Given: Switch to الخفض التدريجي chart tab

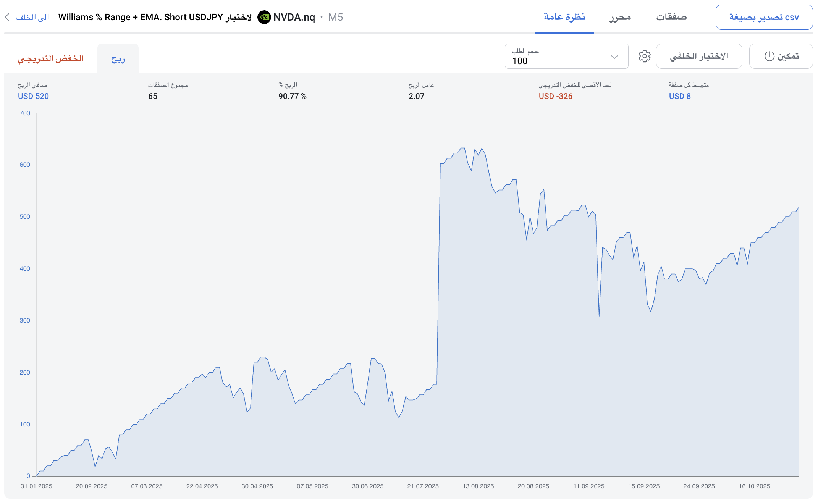Looking at the screenshot, I should click(51, 58).
